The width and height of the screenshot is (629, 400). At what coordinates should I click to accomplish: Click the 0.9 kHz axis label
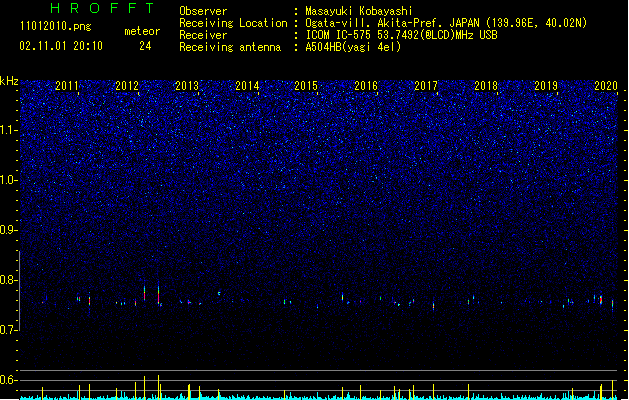[9, 230]
